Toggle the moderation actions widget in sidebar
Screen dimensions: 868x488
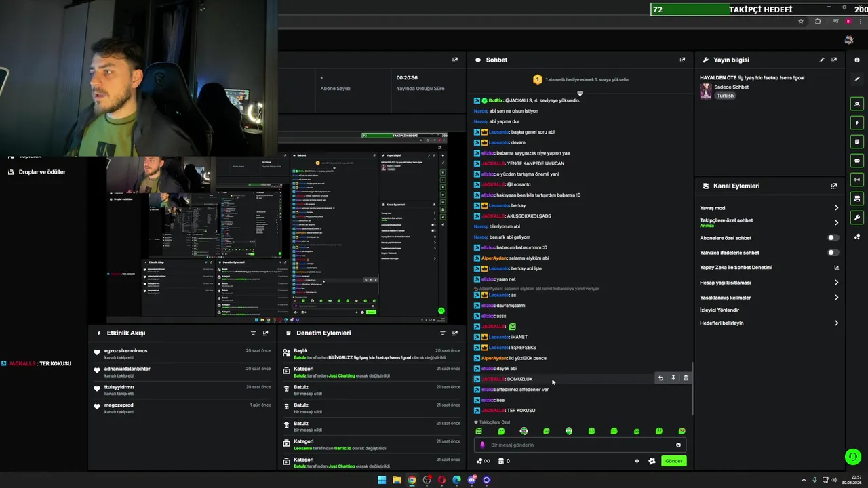pos(857,142)
